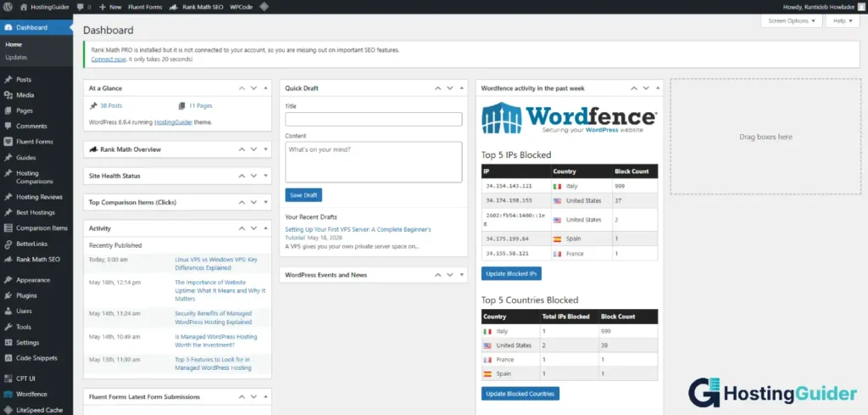Viewport: 868px width, 415px height.
Task: Open the Help dropdown tab
Action: tap(843, 21)
